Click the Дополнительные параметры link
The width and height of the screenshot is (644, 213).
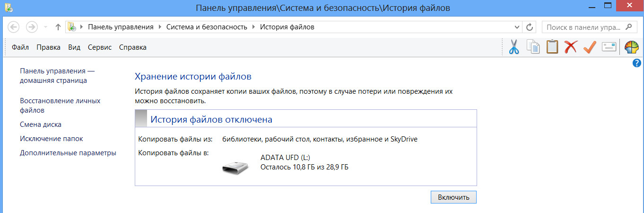68,153
